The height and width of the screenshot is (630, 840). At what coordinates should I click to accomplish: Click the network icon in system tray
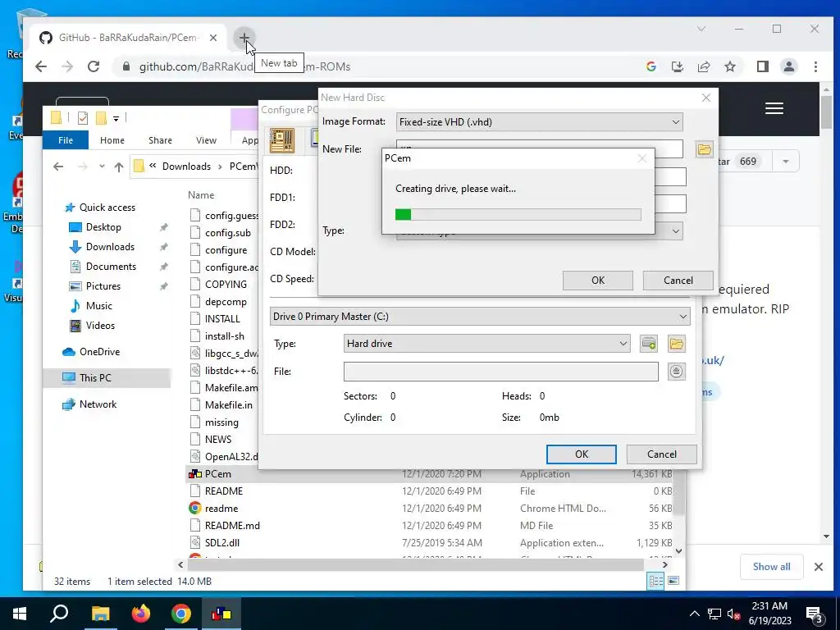tap(714, 614)
